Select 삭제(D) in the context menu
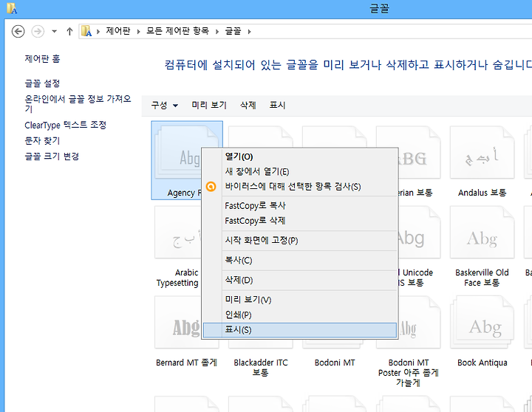The width and height of the screenshot is (532, 412). [300, 280]
